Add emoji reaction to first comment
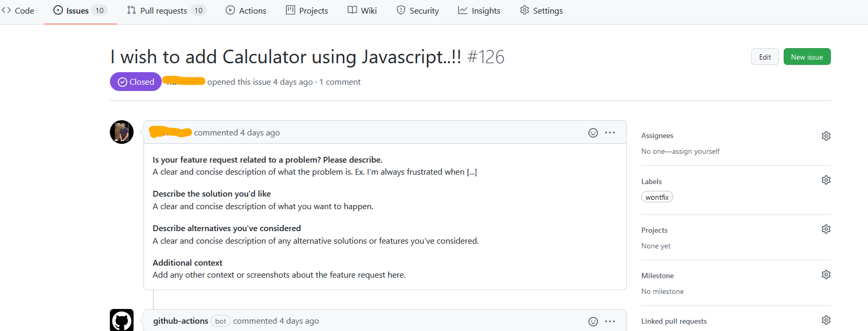 pos(593,133)
